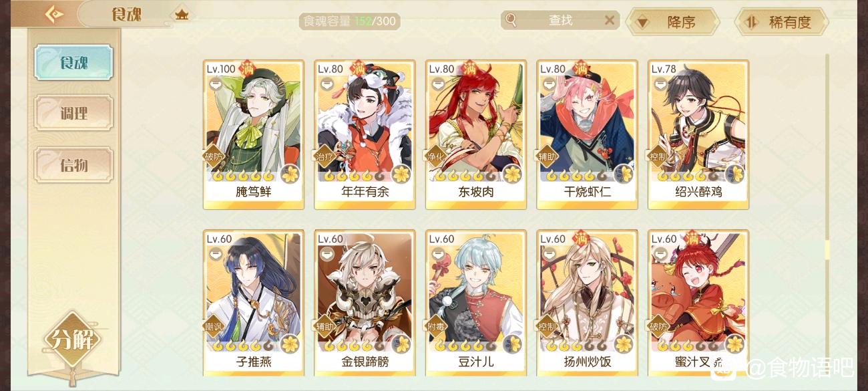The height and width of the screenshot is (391, 868).
Task: Click the 破防 role tag on 腌笃鲜
Action: (x=212, y=157)
